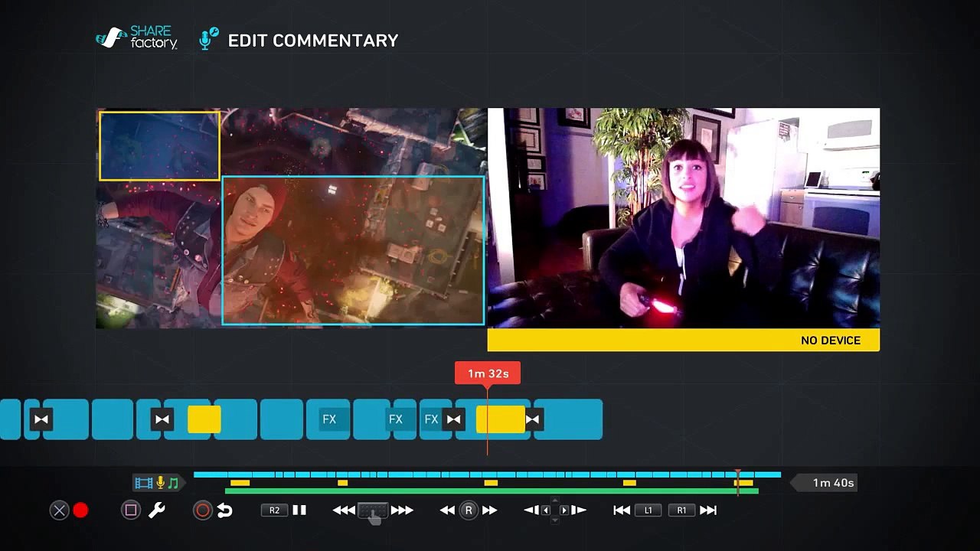This screenshot has width=980, height=551.
Task: Click the X button icon
Action: pyautogui.click(x=59, y=510)
